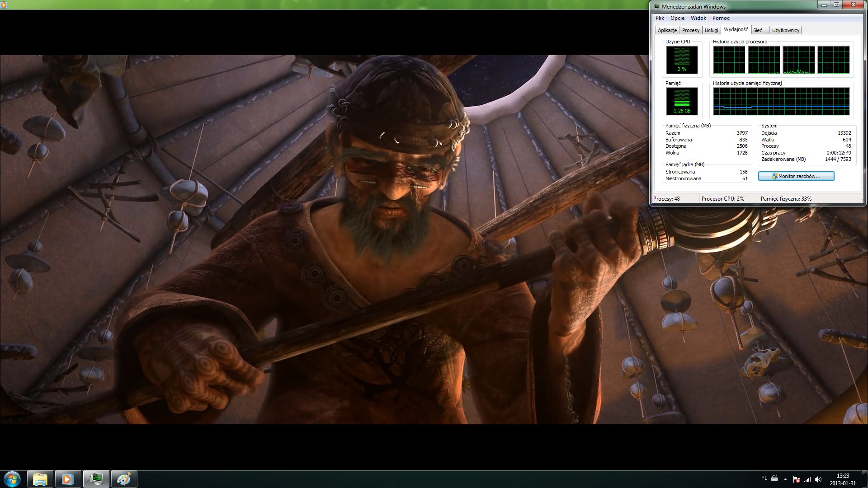Open the Windows Start menu orb
The height and width of the screenshot is (488, 868).
12,479
